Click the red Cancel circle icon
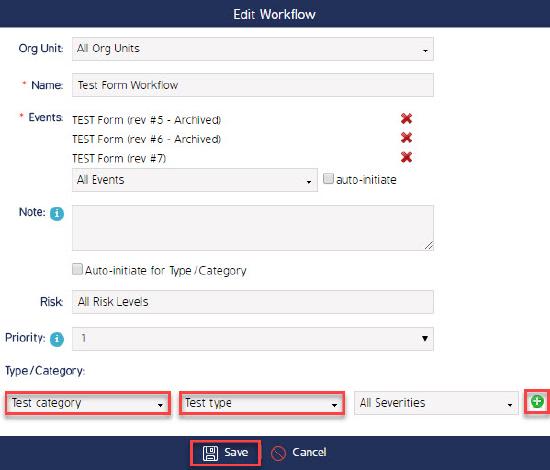The image size is (550, 470). coord(279,453)
